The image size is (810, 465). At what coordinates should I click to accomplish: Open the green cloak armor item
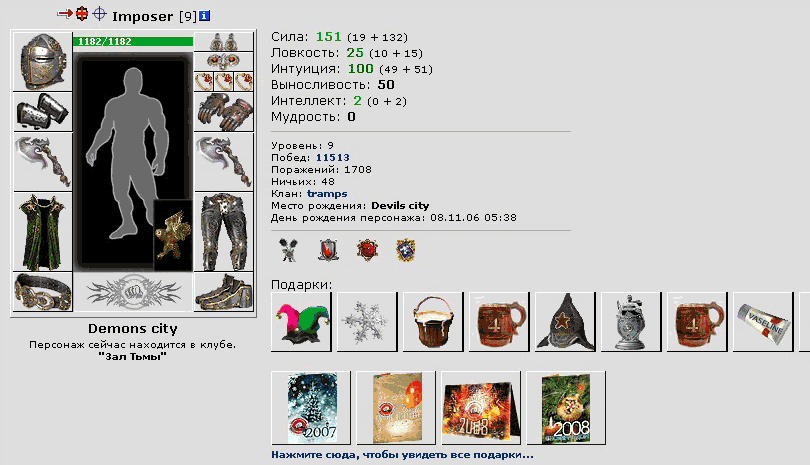click(x=42, y=231)
